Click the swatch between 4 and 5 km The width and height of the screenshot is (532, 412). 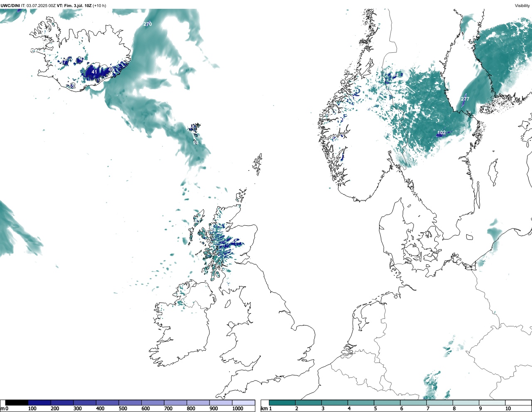click(361, 403)
